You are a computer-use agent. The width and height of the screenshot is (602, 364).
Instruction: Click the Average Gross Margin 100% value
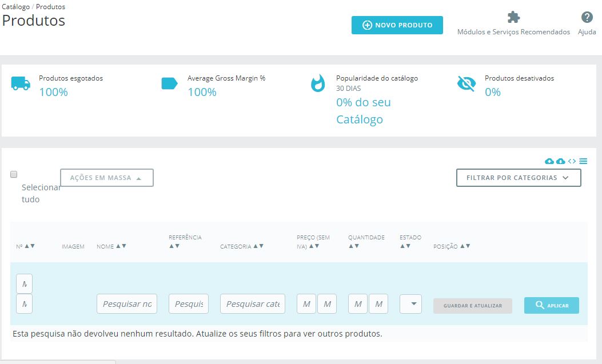point(202,92)
